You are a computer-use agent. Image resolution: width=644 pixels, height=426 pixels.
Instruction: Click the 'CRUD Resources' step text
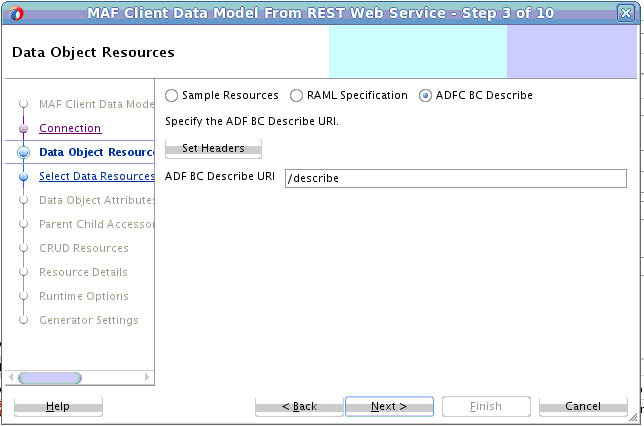(84, 248)
